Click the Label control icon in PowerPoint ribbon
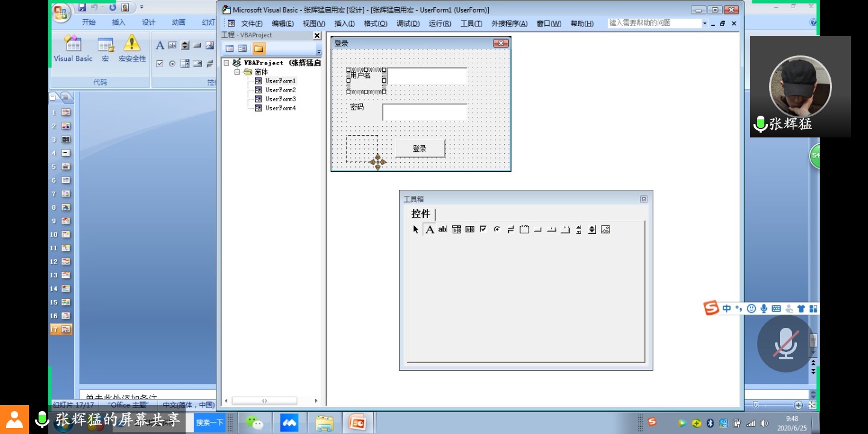868x434 pixels. (x=160, y=45)
